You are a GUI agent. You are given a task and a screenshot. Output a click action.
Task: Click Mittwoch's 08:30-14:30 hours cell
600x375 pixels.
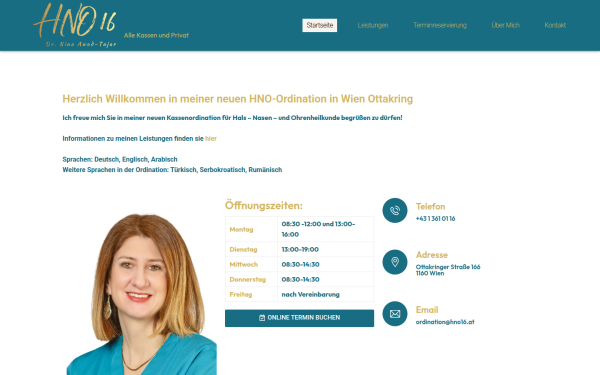point(326,264)
